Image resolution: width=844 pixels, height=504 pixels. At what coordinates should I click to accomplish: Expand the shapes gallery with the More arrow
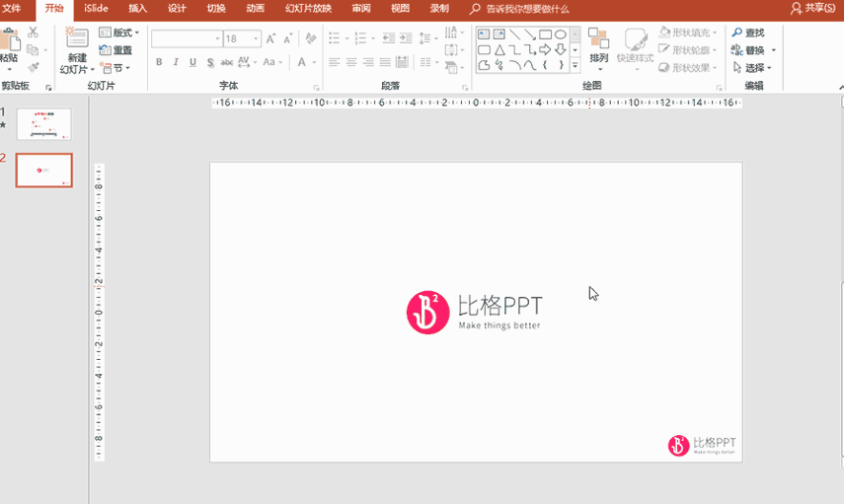[575, 66]
